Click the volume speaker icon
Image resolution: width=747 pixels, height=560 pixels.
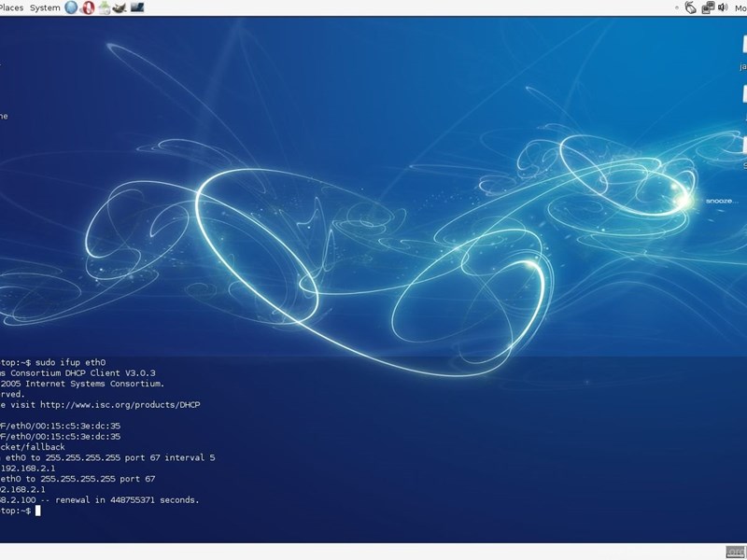[x=723, y=7]
